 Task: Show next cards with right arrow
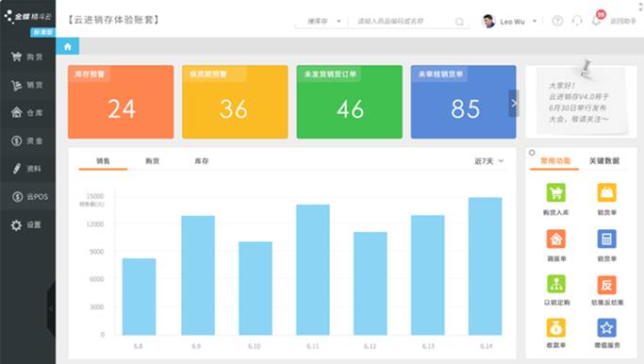[x=514, y=104]
